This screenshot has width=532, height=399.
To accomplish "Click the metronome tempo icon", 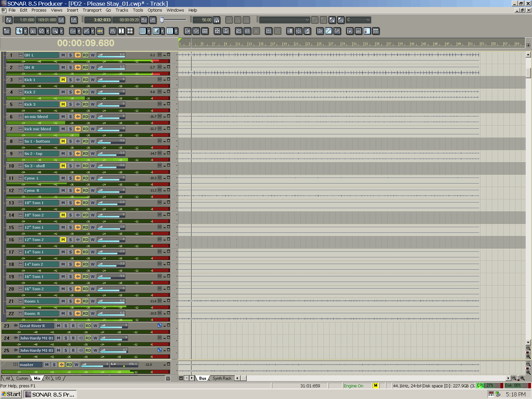I will (x=216, y=20).
